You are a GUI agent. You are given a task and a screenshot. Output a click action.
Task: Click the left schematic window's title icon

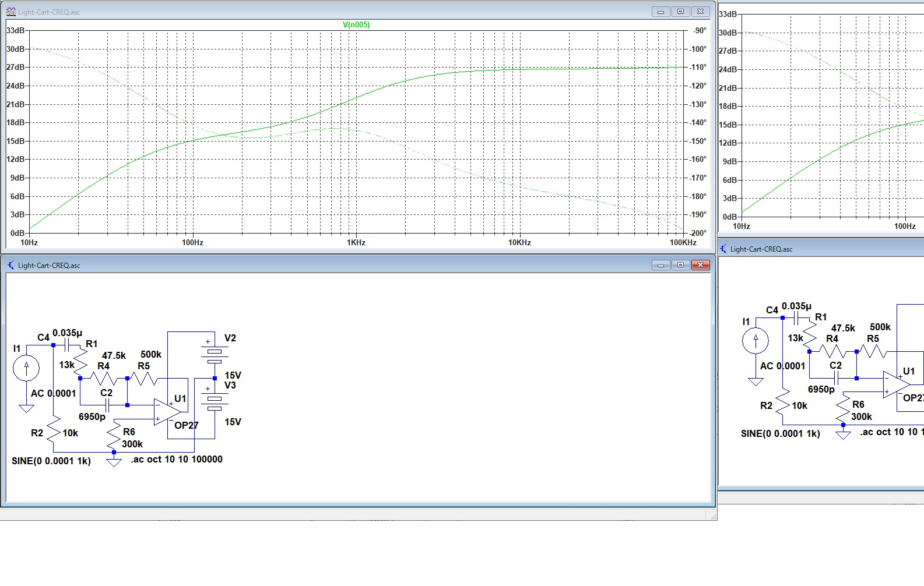point(10,265)
